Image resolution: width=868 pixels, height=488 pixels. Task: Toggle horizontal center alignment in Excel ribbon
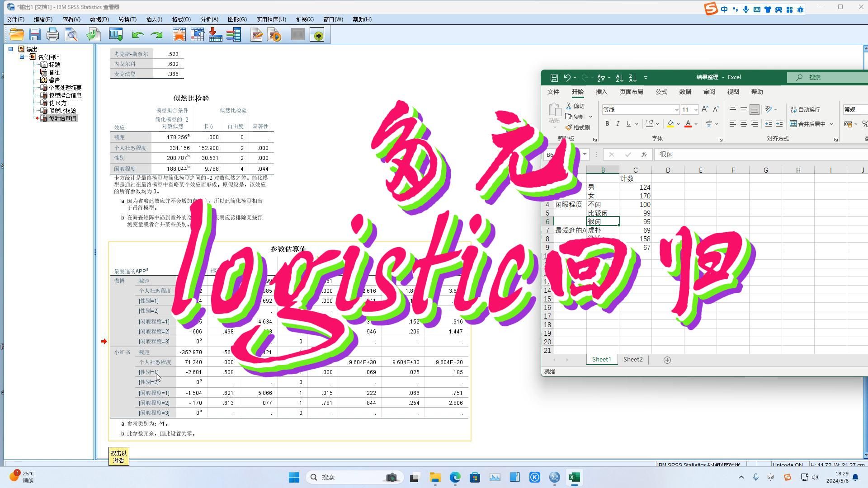tap(743, 124)
